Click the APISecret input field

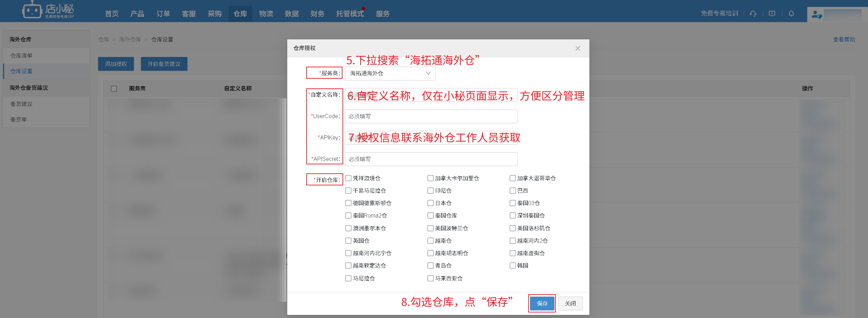point(431,159)
